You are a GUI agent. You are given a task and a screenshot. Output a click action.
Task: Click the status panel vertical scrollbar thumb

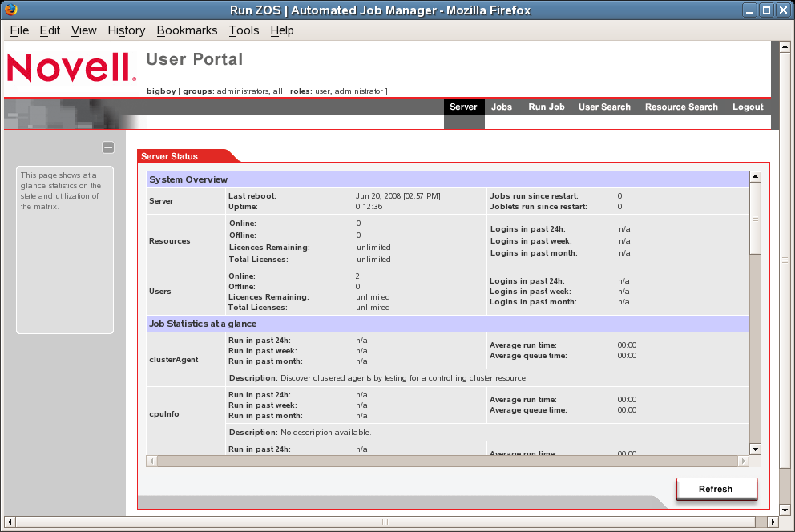[x=755, y=218]
